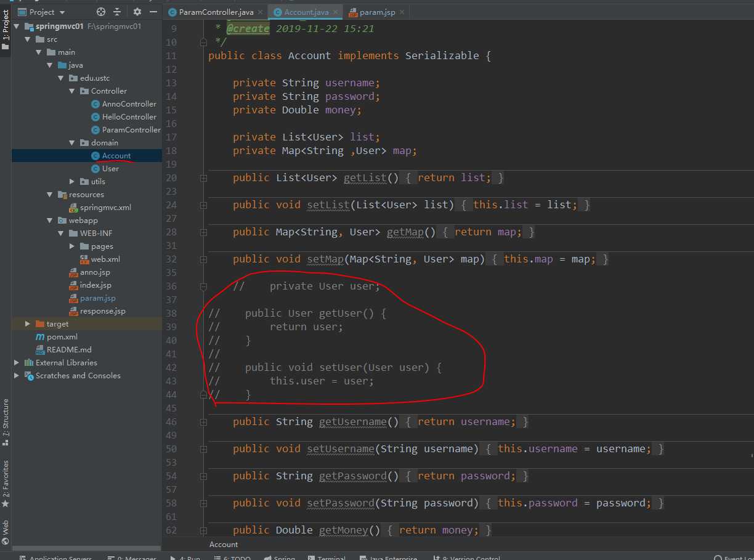Select response.jsp in project tree

[x=102, y=311]
